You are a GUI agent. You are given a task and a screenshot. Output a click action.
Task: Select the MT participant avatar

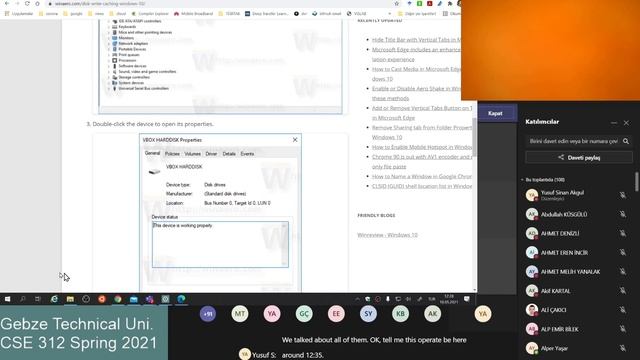(x=240, y=314)
